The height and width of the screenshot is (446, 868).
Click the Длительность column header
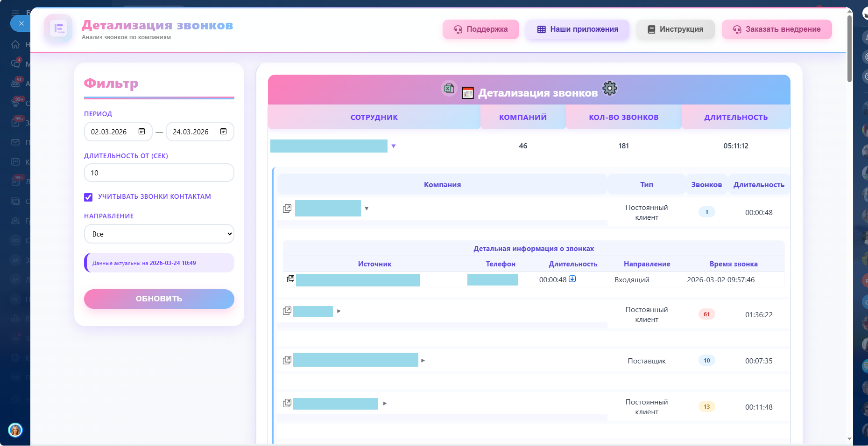[x=735, y=117]
